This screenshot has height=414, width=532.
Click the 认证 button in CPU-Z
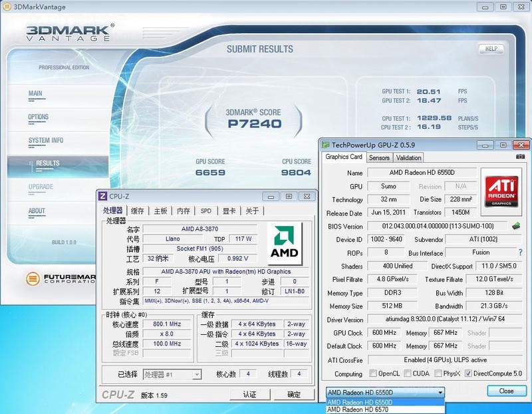point(250,394)
